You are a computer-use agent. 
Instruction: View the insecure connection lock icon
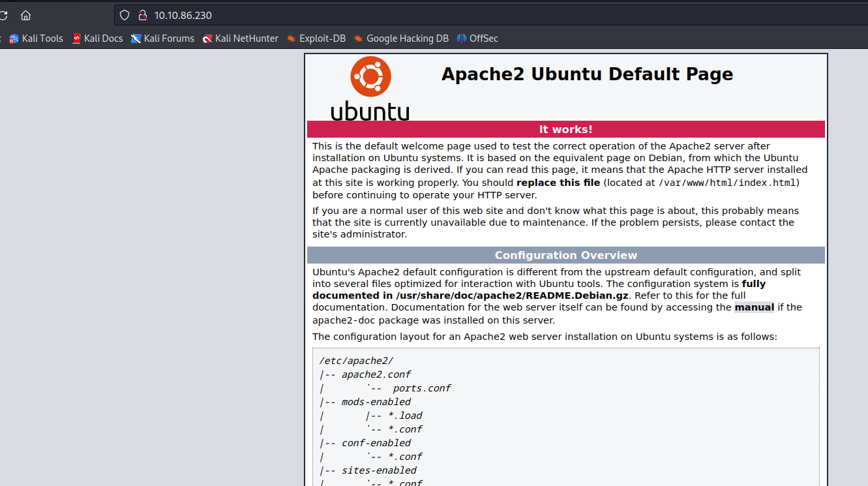coord(142,15)
